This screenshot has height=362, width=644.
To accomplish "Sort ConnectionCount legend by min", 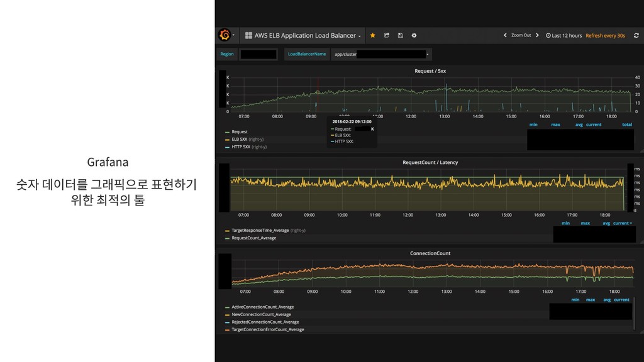I will pyautogui.click(x=575, y=300).
